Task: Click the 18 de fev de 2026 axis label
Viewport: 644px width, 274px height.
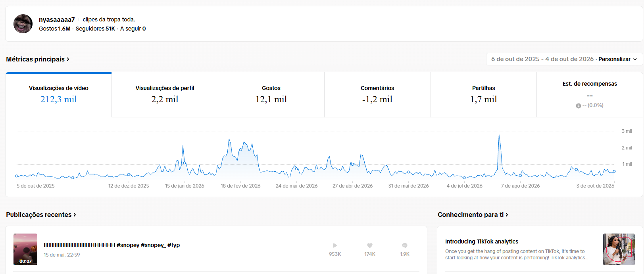Action: [240, 186]
